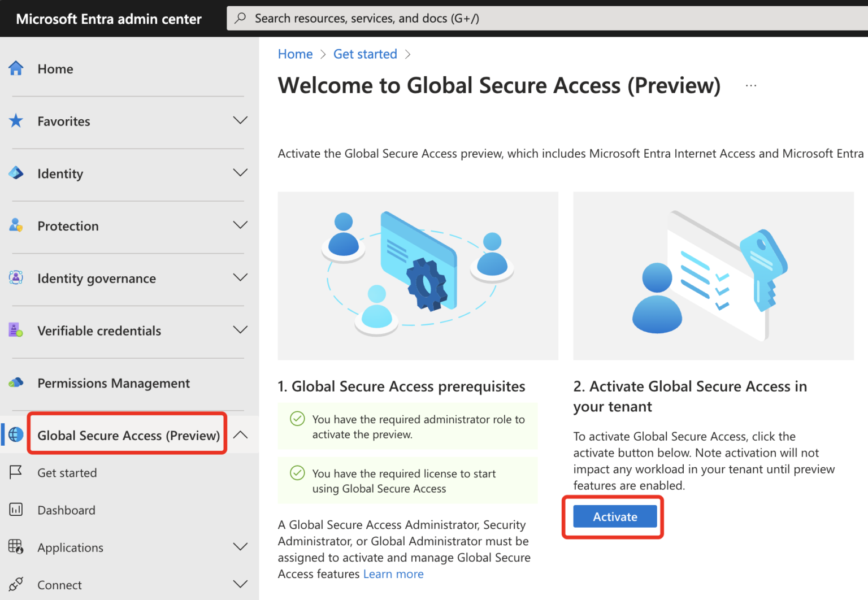Open the Permissions Management icon
This screenshot has width=868, height=600.
(x=16, y=382)
